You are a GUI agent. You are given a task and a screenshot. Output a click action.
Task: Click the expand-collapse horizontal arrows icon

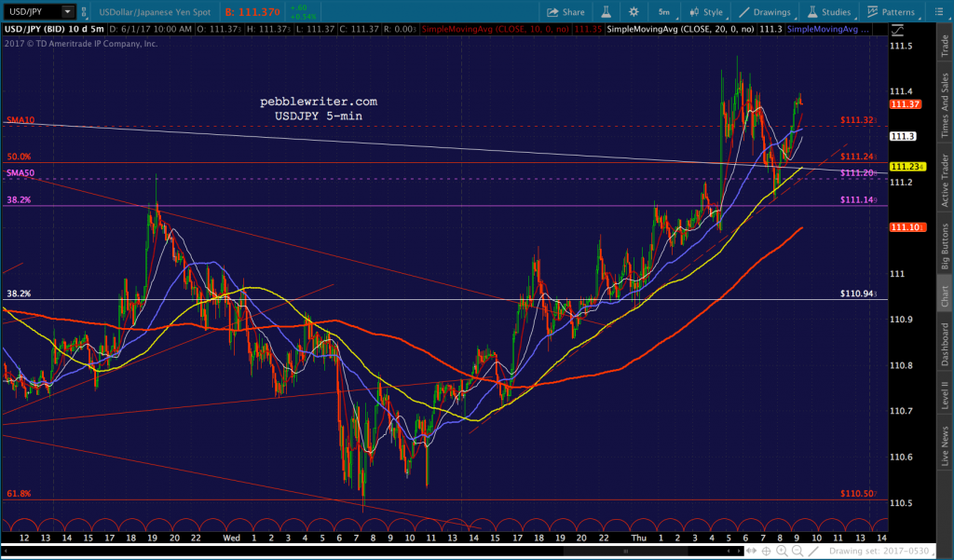pos(752,551)
